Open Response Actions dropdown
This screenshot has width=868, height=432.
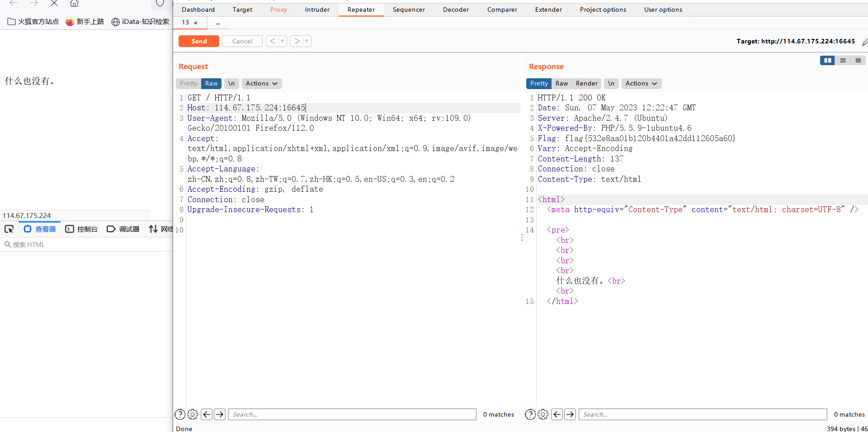pyautogui.click(x=642, y=83)
